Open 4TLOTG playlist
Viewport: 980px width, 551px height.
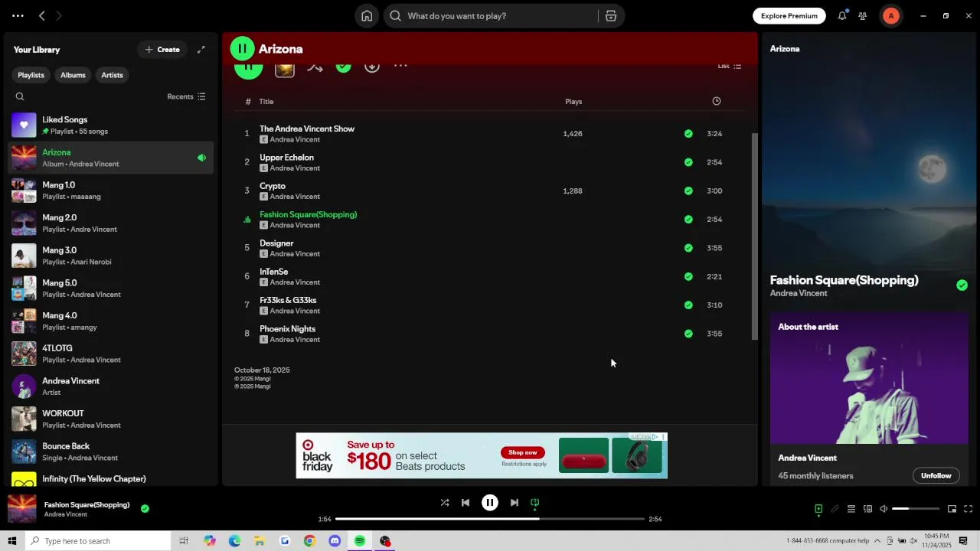click(112, 354)
